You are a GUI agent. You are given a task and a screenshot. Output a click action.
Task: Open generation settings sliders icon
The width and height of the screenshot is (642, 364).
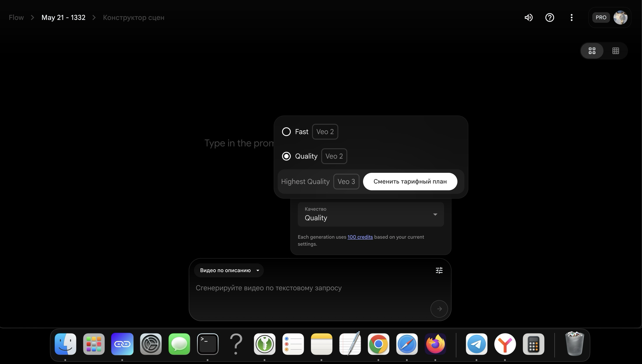point(439,270)
